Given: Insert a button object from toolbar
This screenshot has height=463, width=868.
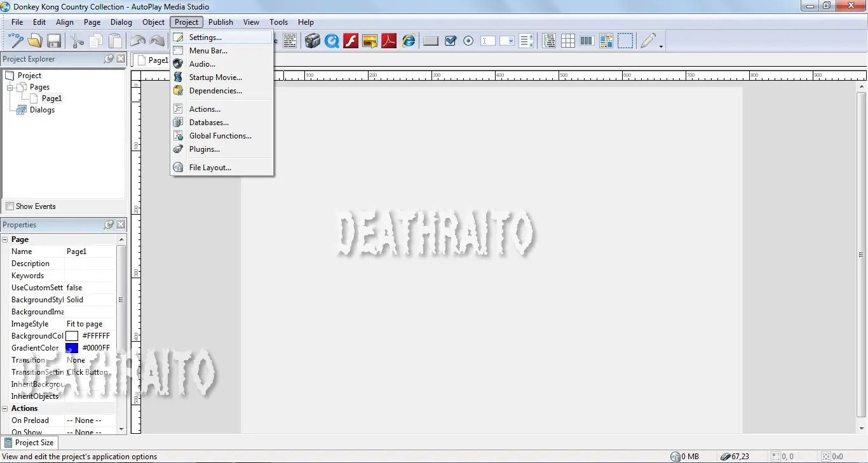Looking at the screenshot, I should point(431,41).
